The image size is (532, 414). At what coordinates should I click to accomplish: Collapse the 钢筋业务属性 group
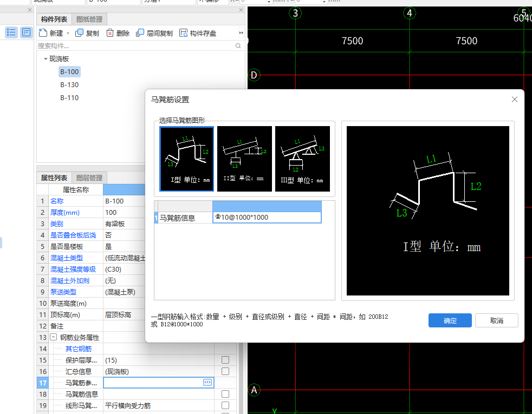[x=53, y=337]
